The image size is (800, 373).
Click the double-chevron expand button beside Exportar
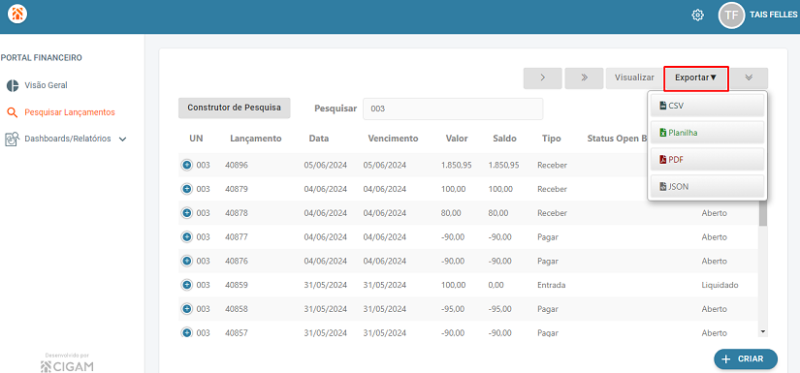tap(749, 78)
